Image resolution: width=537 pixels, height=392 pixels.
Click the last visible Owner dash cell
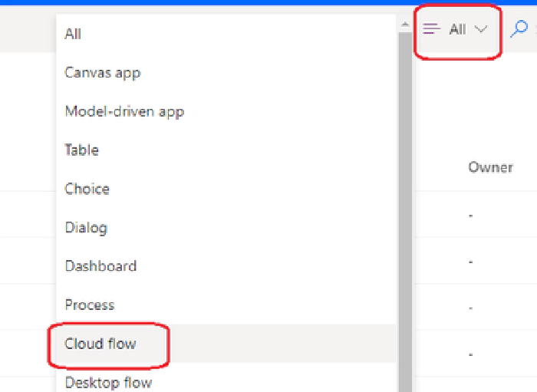tap(470, 354)
